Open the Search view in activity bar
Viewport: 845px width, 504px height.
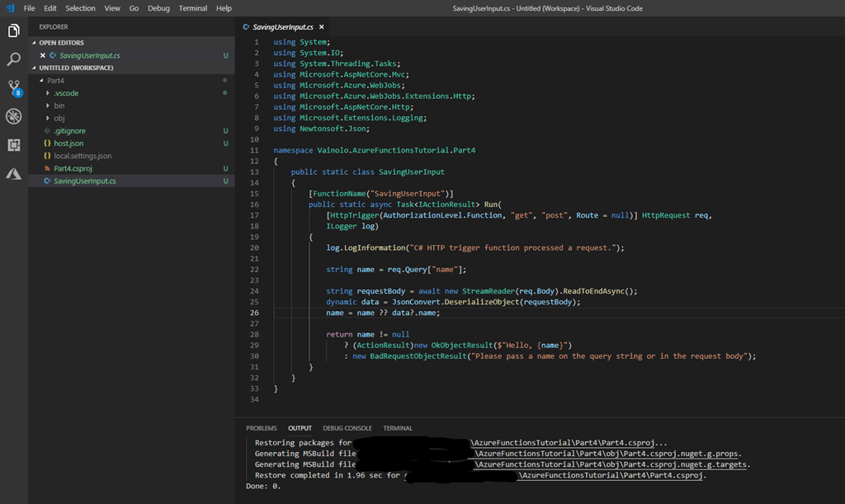[13, 59]
